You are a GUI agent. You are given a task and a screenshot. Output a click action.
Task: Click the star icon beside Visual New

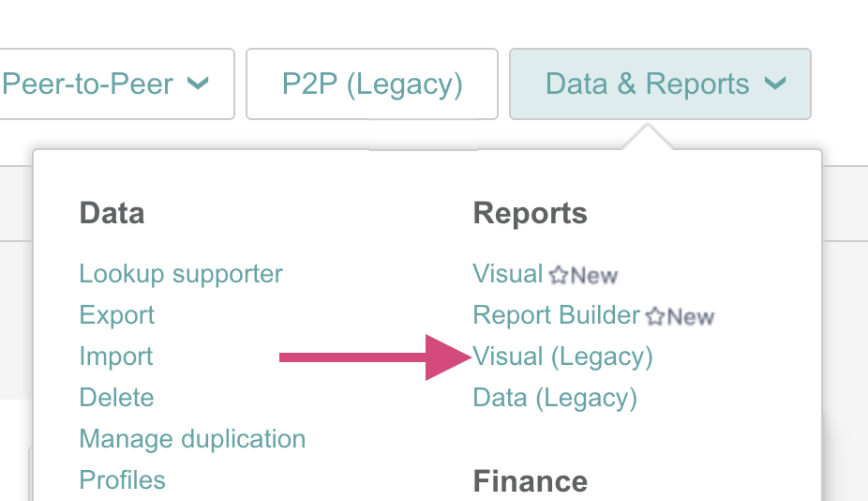click(559, 275)
